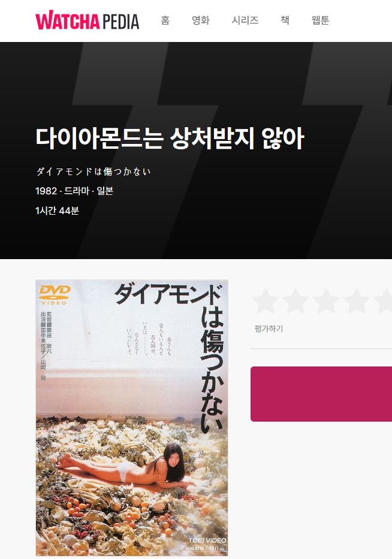Open the movie DVD poster thumbnail
Screen dimensions: 392x559
click(132, 417)
